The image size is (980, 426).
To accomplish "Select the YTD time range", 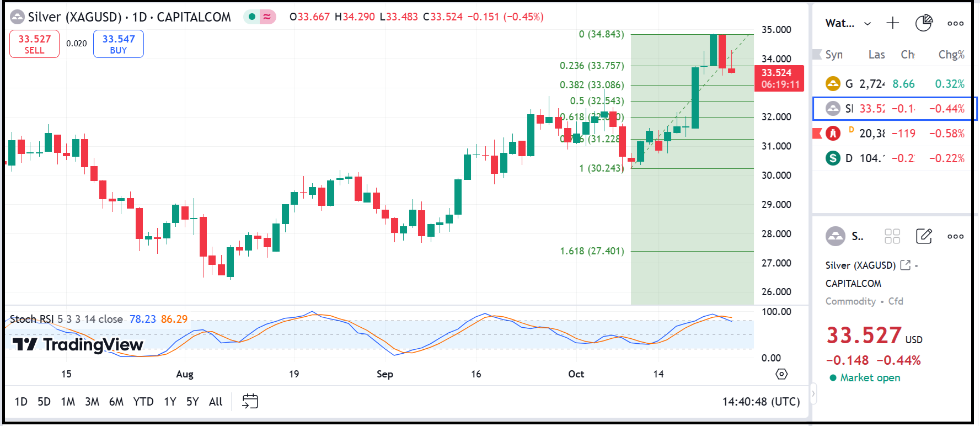I will pyautogui.click(x=143, y=402).
